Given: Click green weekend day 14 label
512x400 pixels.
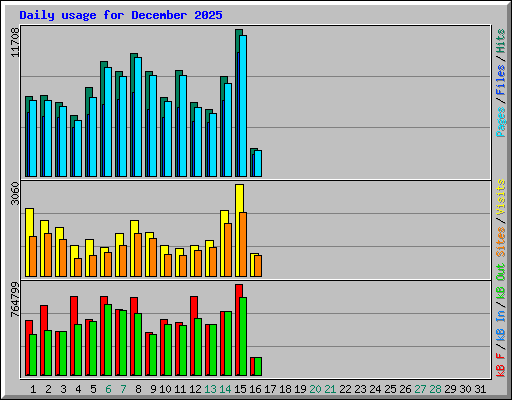Looking at the screenshot, I should (x=225, y=389).
